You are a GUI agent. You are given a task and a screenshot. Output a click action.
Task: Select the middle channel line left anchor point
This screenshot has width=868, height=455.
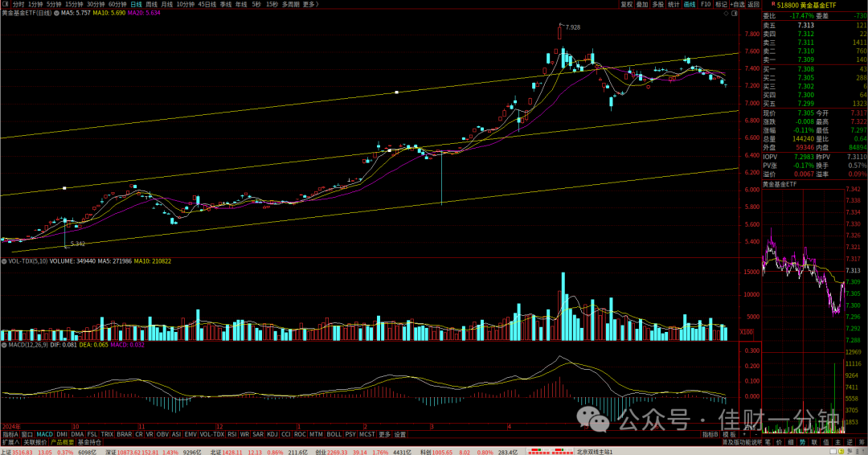tap(64, 188)
